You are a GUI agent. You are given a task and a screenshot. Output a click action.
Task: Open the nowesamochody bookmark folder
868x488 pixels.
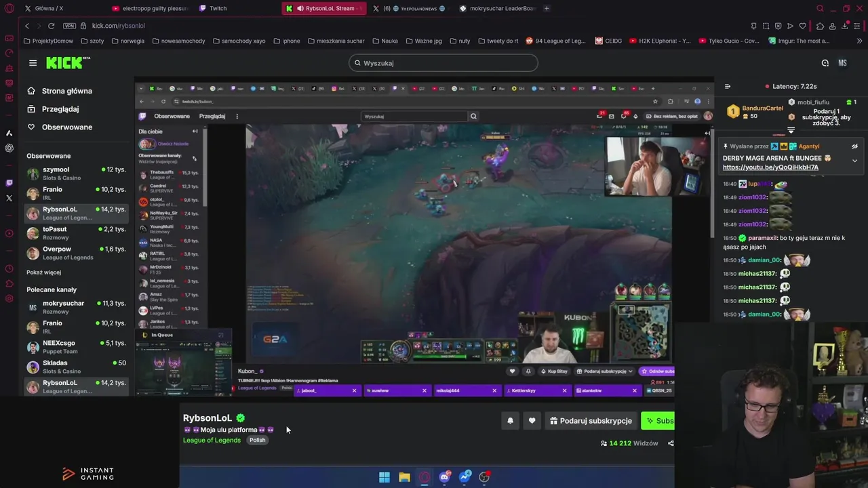[x=178, y=41]
